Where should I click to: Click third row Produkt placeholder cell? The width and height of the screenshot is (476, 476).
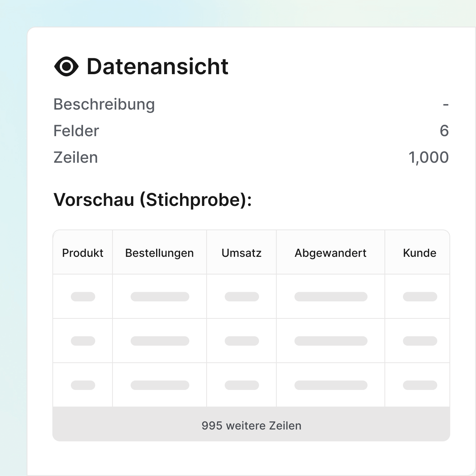pos(83,385)
